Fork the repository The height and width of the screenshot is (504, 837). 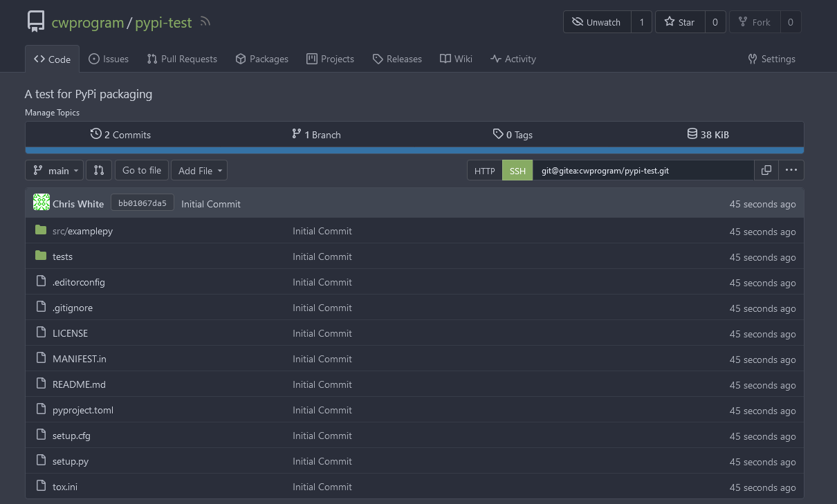[755, 22]
